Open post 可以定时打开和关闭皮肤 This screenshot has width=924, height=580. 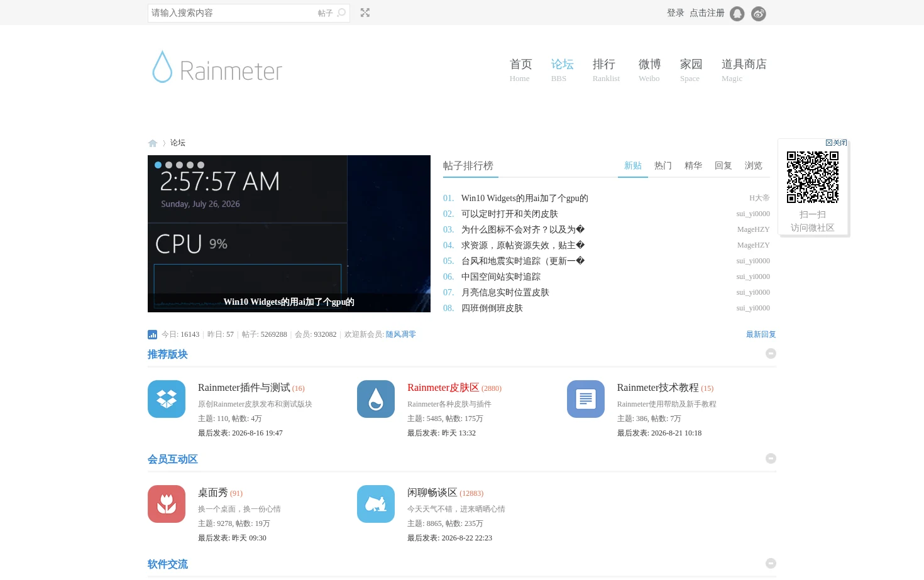click(x=510, y=214)
